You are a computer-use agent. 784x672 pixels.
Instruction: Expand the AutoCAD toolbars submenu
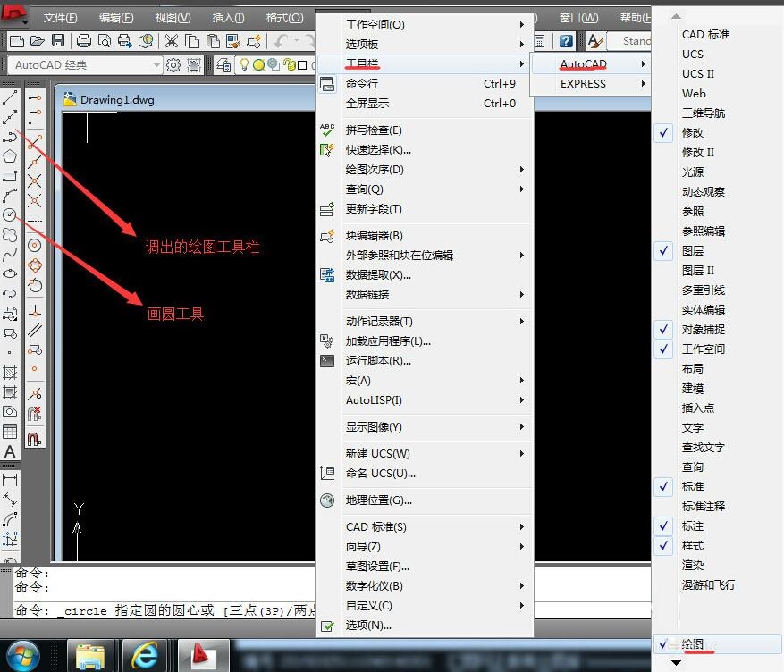[x=591, y=64]
